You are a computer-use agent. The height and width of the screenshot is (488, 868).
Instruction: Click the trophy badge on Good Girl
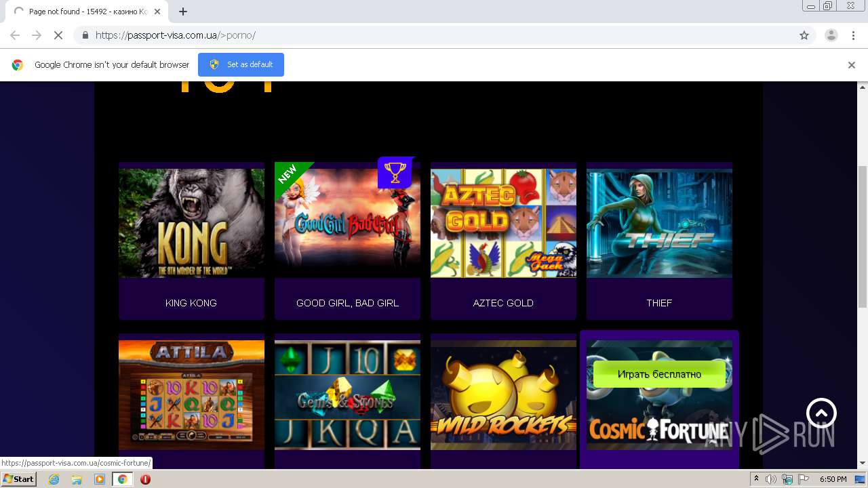395,173
